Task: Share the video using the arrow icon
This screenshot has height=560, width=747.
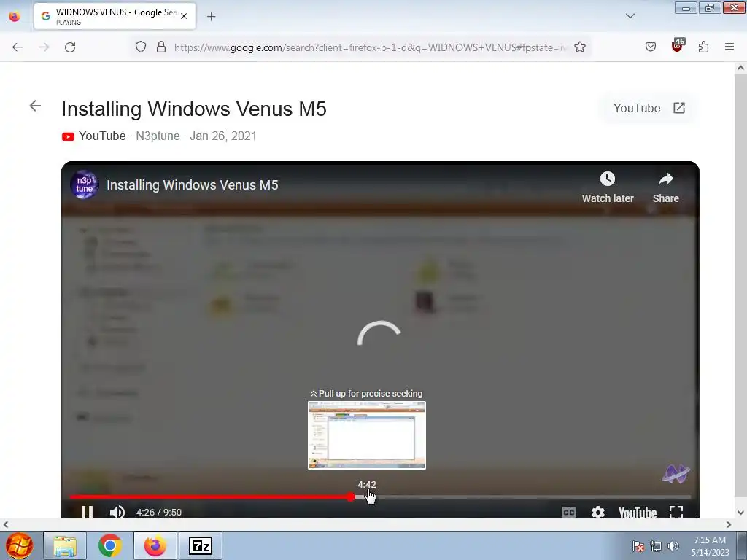Action: tap(665, 179)
